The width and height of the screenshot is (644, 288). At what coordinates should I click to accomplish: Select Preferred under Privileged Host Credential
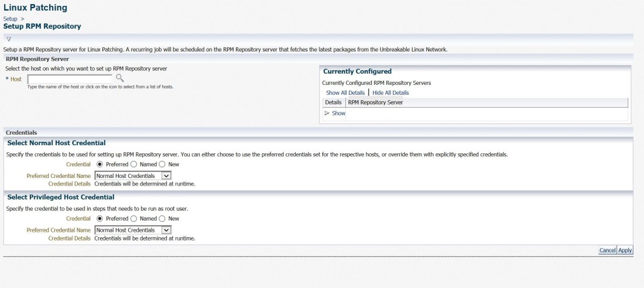click(x=100, y=218)
